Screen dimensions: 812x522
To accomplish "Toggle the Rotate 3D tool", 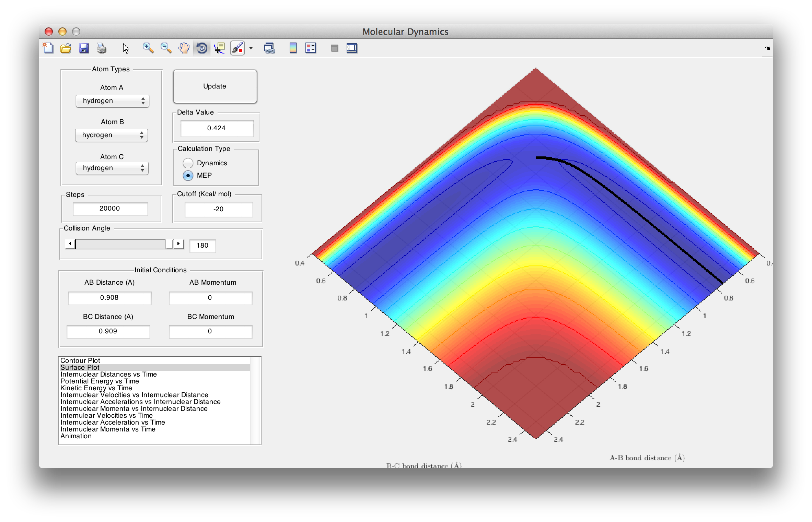I will point(202,48).
